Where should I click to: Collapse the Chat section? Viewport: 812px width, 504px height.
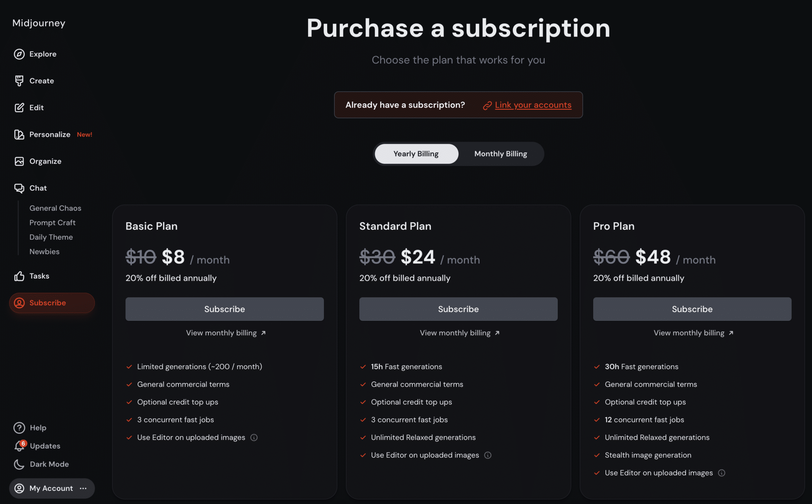(x=38, y=188)
